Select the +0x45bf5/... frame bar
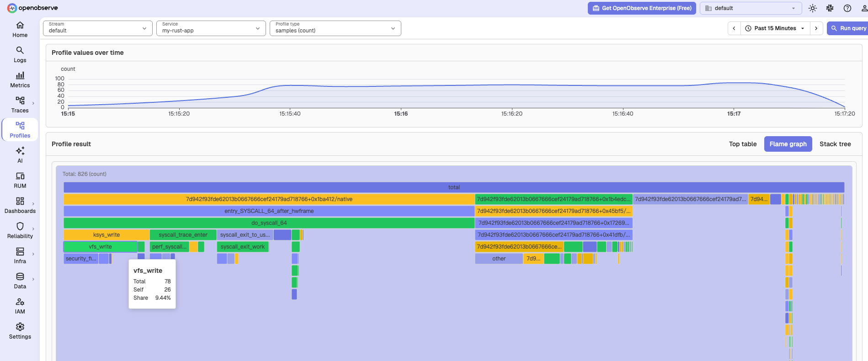The height and width of the screenshot is (361, 868). (x=554, y=211)
